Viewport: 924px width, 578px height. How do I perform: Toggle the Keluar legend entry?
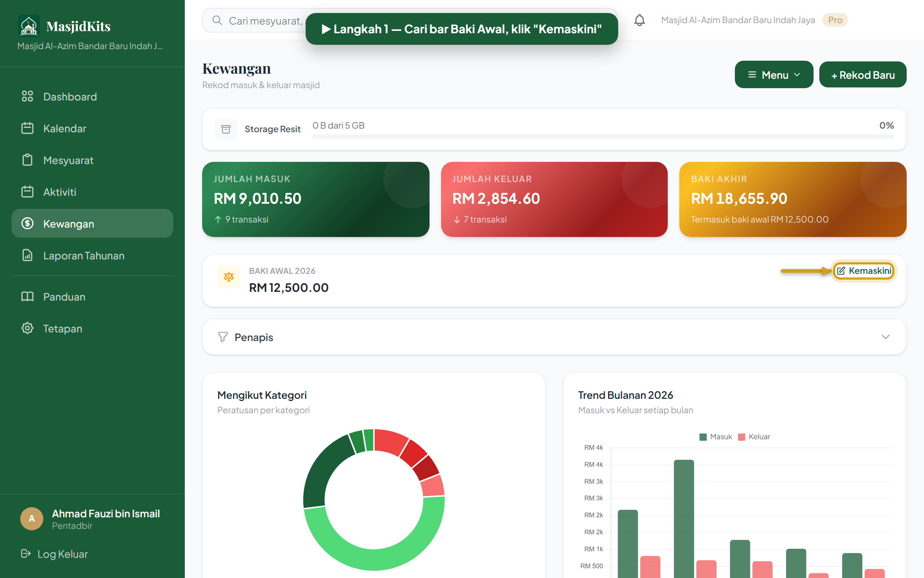(754, 436)
